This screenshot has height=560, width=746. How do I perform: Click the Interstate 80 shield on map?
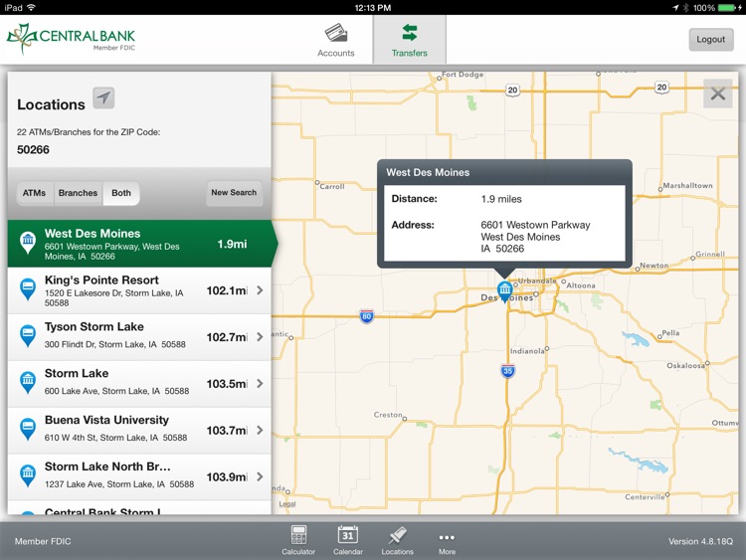pos(366,316)
